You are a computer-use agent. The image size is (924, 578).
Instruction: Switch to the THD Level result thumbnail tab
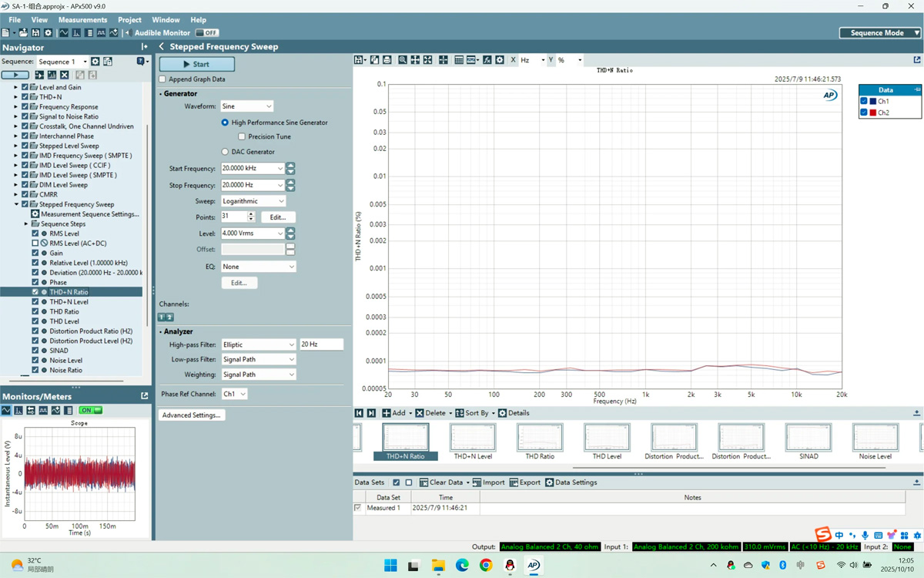pyautogui.click(x=607, y=439)
